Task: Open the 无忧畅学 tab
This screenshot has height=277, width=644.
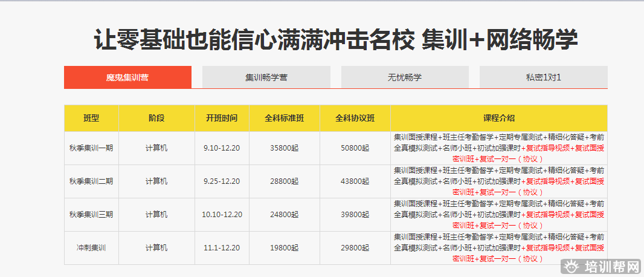Action: pos(405,77)
